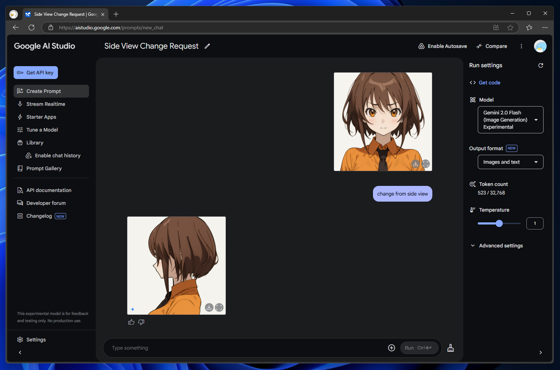Collapse run settings panel with right chevron
The height and width of the screenshot is (370, 560).
(540, 352)
